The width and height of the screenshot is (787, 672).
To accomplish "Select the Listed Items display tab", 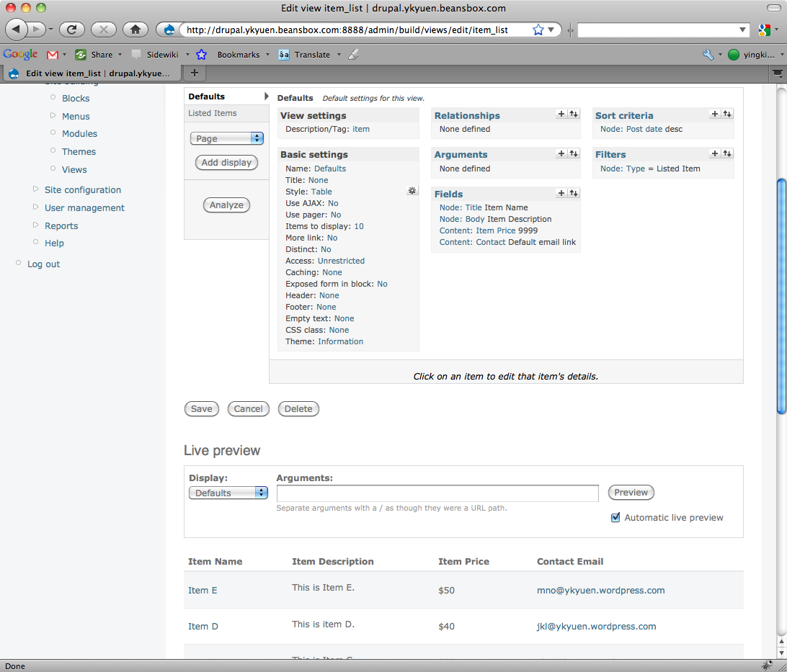I will (213, 113).
